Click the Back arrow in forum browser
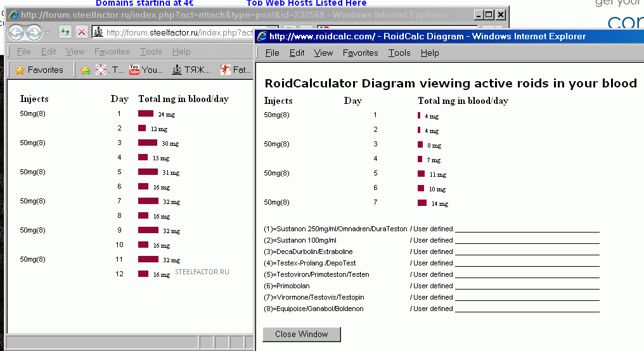644x351 pixels. (16, 32)
